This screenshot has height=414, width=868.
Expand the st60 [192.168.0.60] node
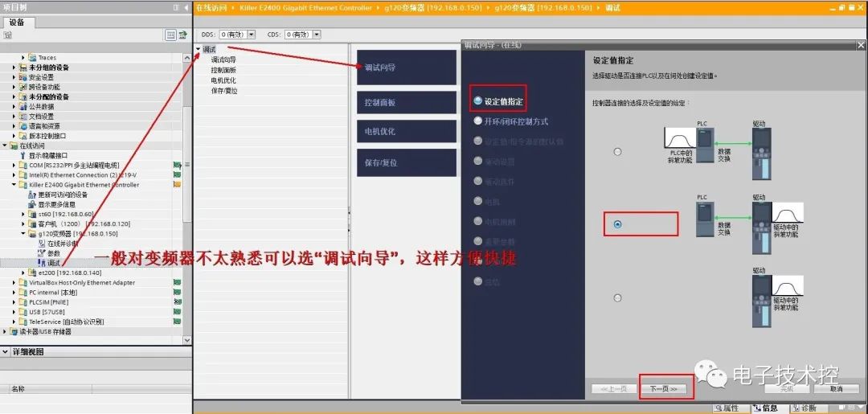tap(24, 214)
